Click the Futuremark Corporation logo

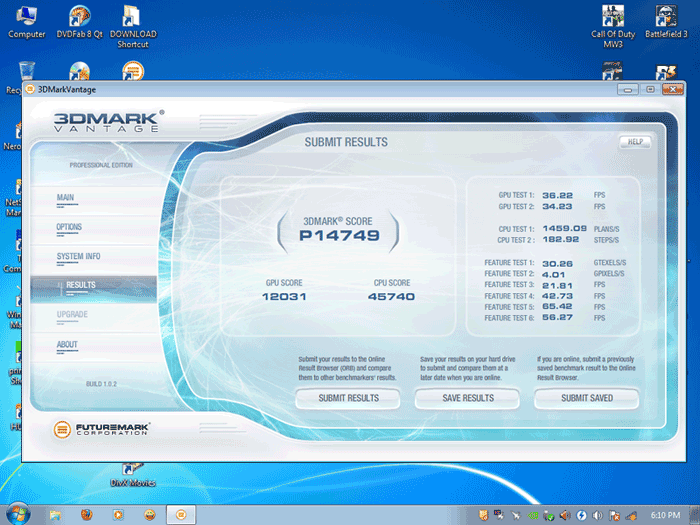(x=101, y=429)
